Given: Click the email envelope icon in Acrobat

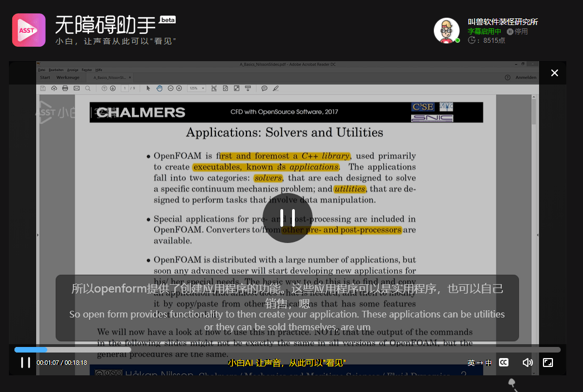Looking at the screenshot, I should (x=77, y=88).
